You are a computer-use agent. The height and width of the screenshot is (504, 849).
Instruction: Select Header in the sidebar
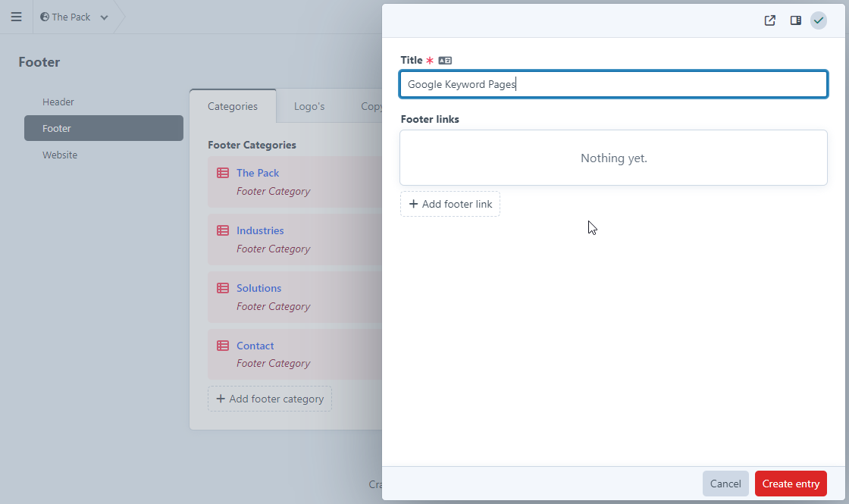click(58, 102)
